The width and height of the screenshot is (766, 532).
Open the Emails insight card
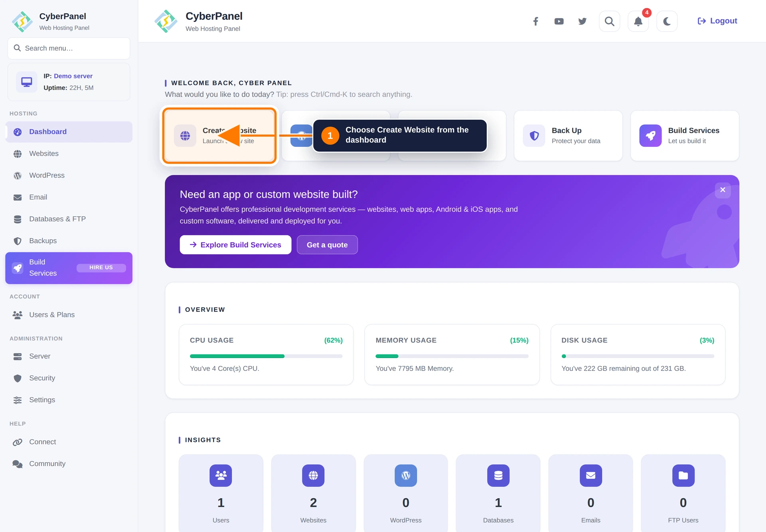(591, 493)
